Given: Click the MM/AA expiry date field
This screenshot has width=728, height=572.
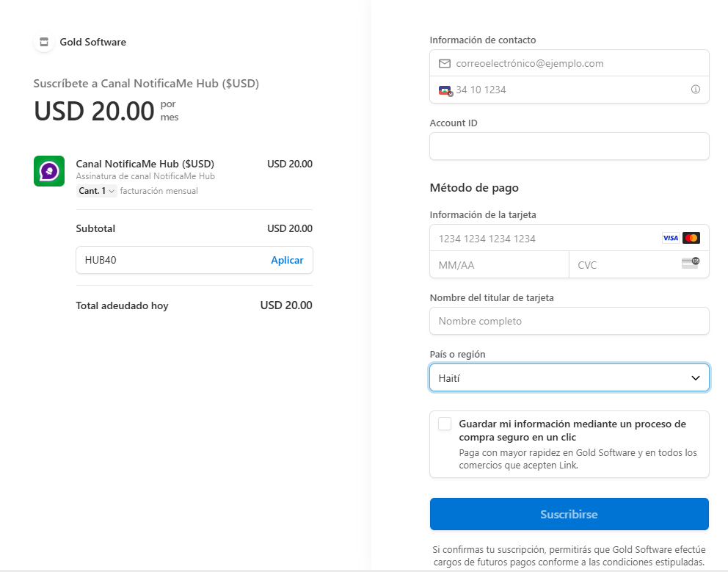Looking at the screenshot, I should coord(499,265).
